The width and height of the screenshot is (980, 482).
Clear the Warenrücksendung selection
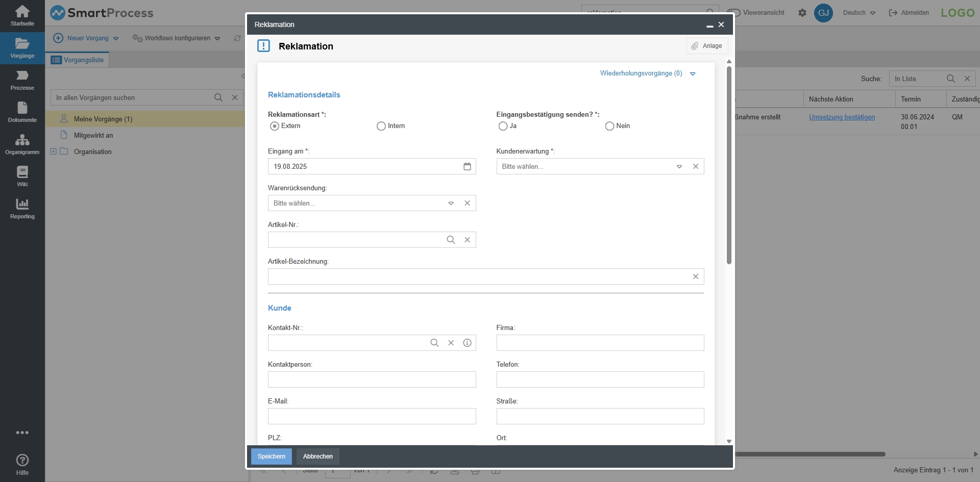467,203
